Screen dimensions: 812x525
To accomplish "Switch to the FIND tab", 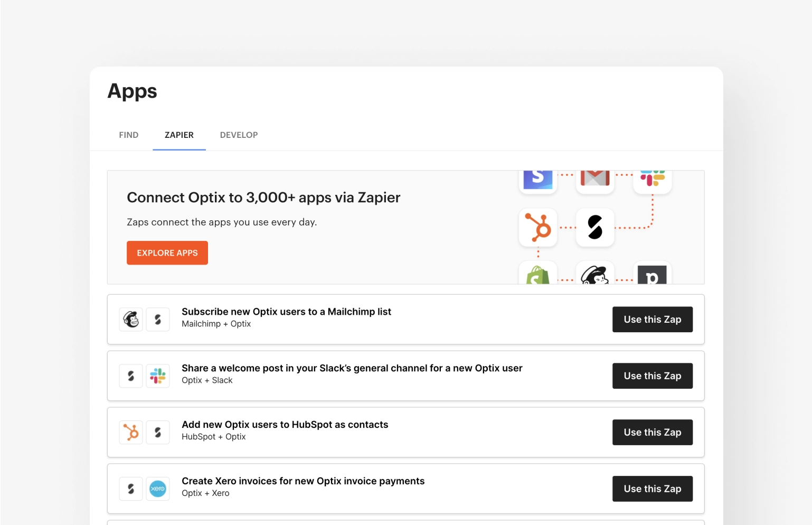I will (x=128, y=135).
